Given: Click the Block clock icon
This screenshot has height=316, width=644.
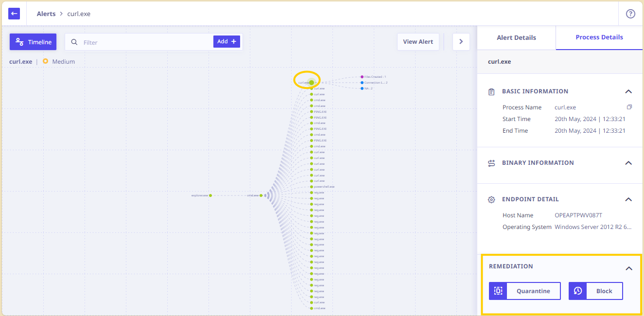Looking at the screenshot, I should tap(578, 291).
